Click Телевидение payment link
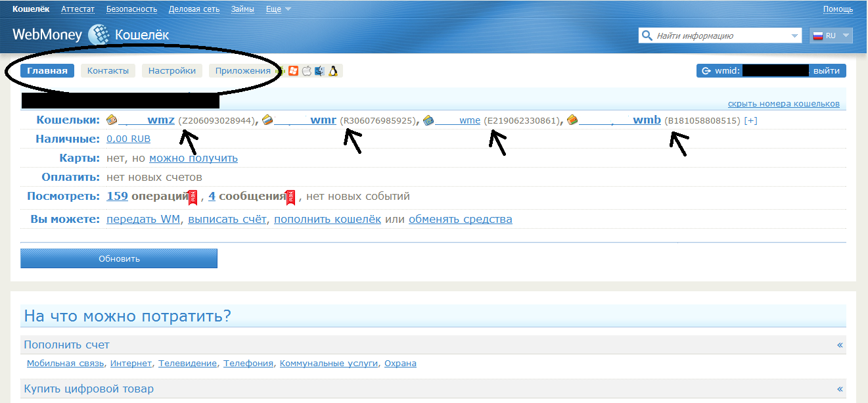The width and height of the screenshot is (868, 403). point(188,364)
